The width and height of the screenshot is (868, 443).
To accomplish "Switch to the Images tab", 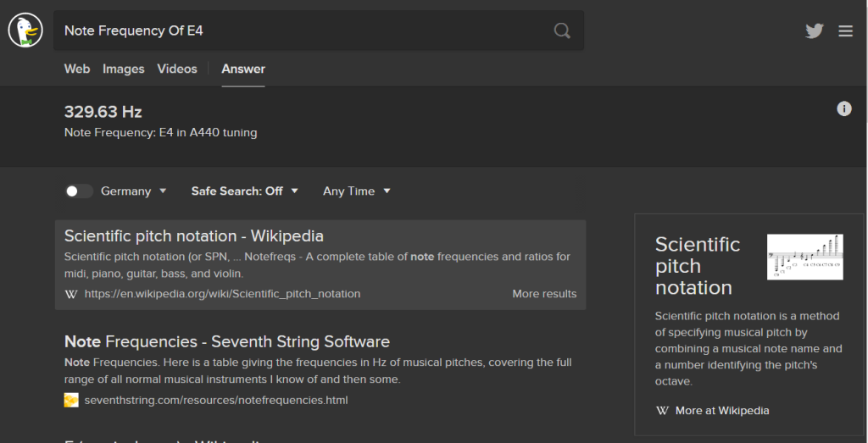I will coord(123,69).
